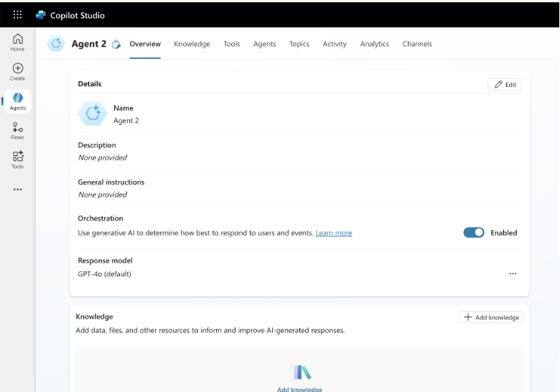Show more sidebar options ellipsis

pyautogui.click(x=17, y=190)
